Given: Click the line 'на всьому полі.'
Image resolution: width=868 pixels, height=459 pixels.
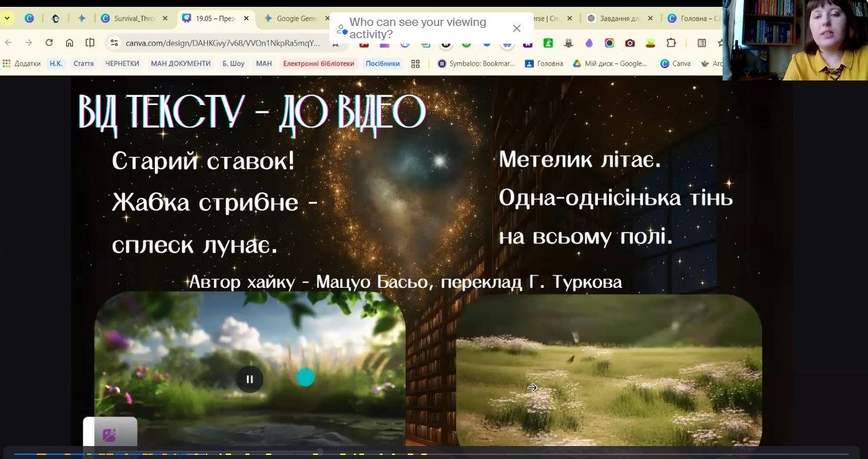Looking at the screenshot, I should coord(586,237).
